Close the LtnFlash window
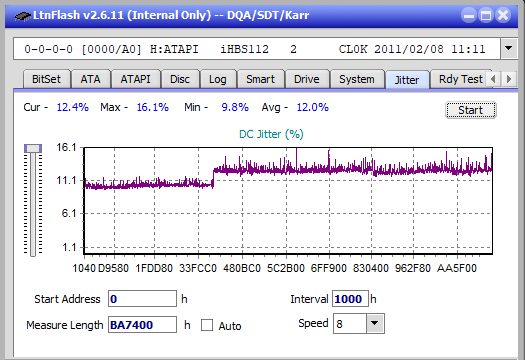Image resolution: width=525 pixels, height=360 pixels. click(x=503, y=15)
